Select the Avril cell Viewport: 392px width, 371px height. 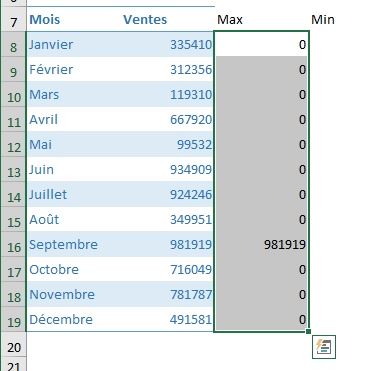(74, 119)
